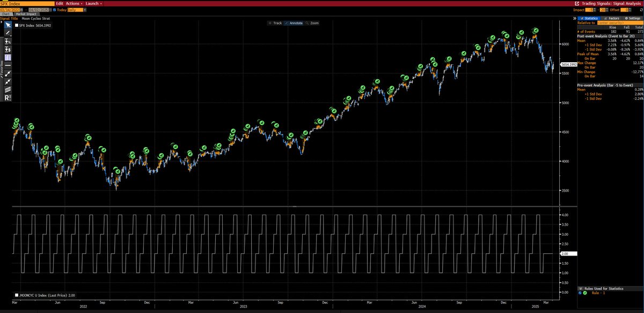Open the start date calendar picker
644x313 pixels.
(x=22, y=10)
